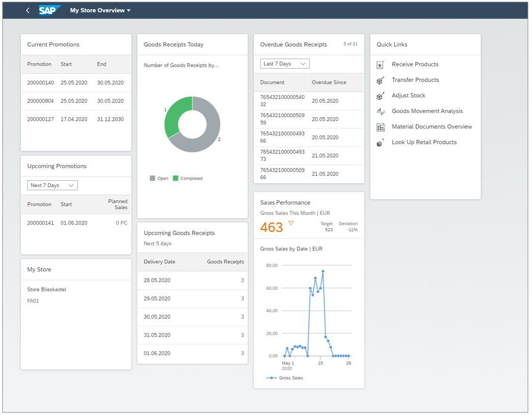Open Material Documents Overview icon
This screenshot has height=415, width=532.
point(379,127)
